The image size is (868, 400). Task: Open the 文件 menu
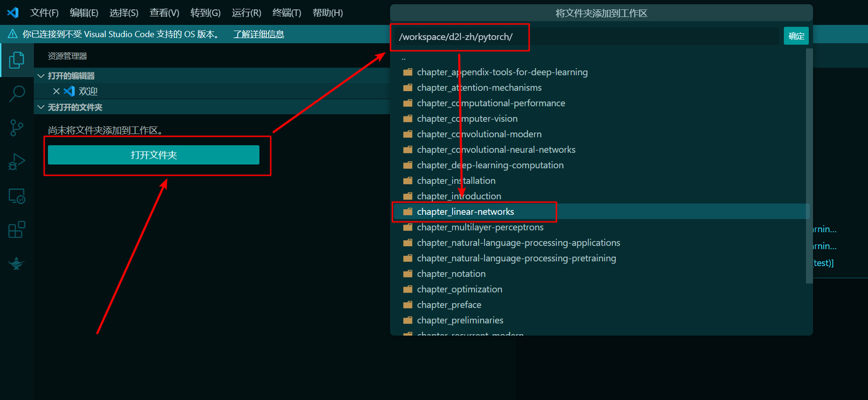(x=44, y=12)
